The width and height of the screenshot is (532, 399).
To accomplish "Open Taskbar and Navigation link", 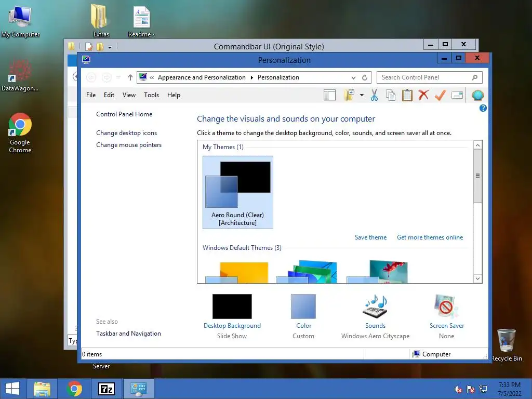I will (x=129, y=334).
